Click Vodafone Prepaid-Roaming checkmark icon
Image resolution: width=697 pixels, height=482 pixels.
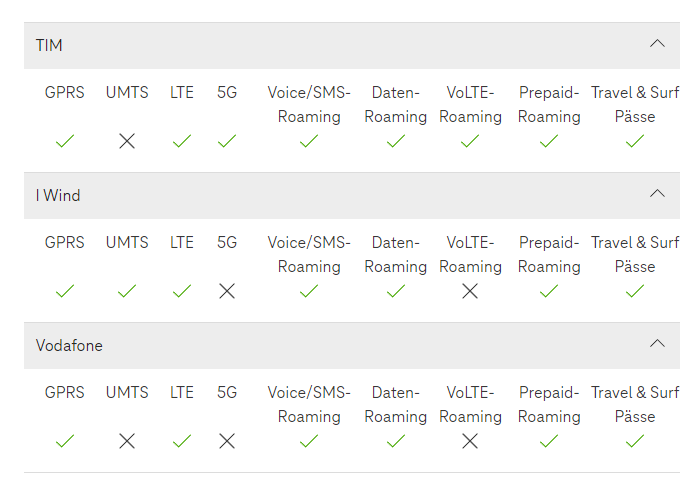point(549,441)
